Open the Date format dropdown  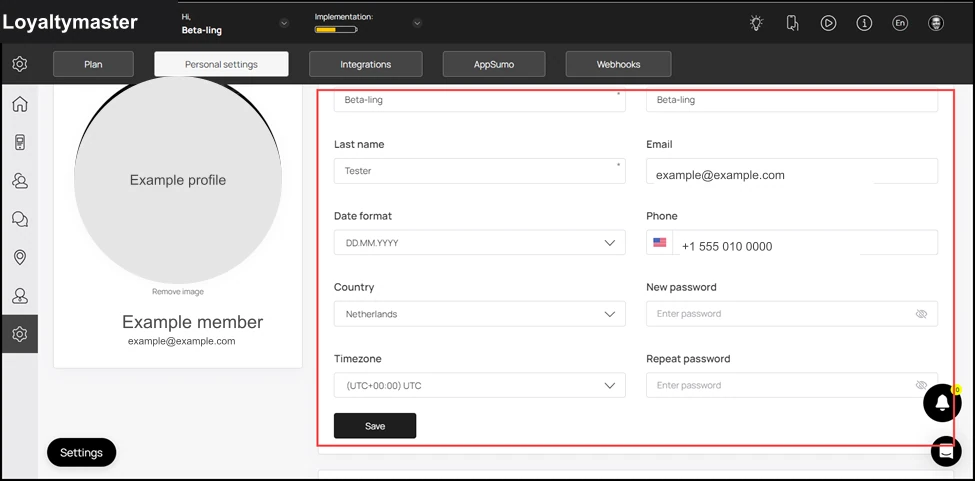(479, 242)
